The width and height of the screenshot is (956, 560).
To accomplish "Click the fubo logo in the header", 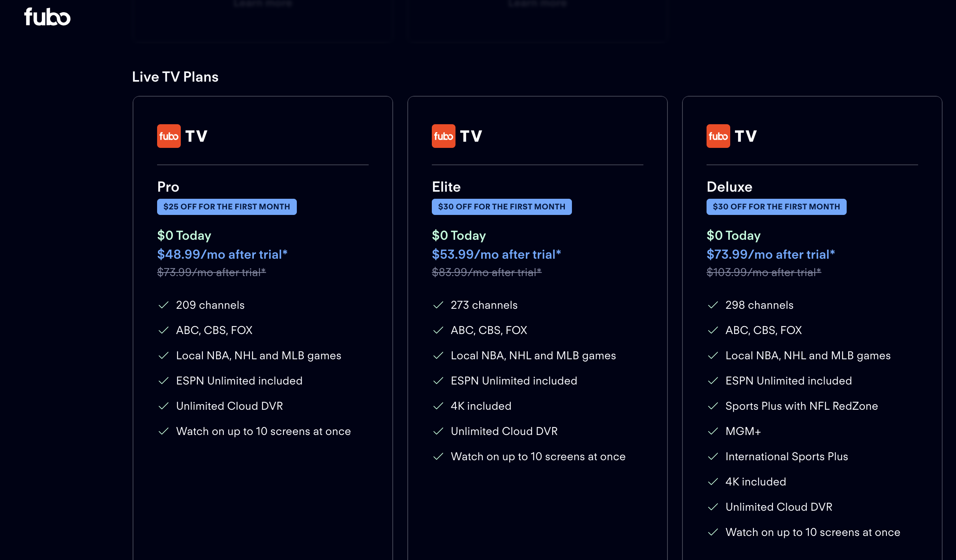I will coord(47,17).
